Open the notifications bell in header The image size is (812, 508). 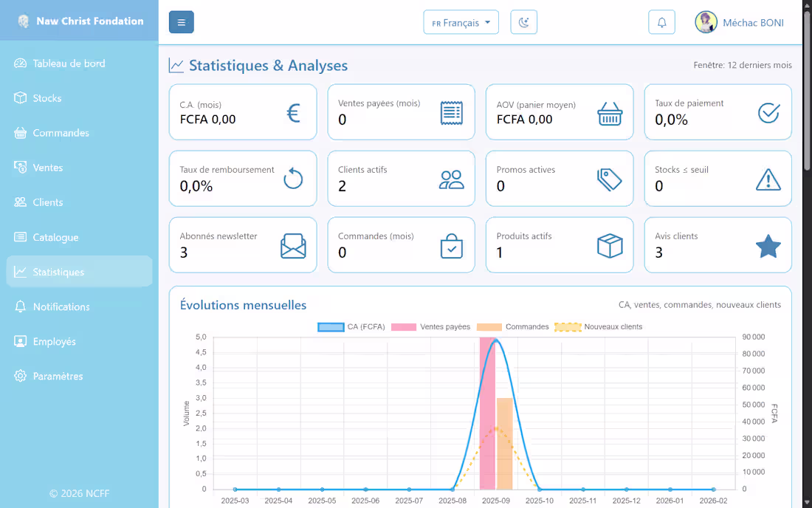coord(662,22)
